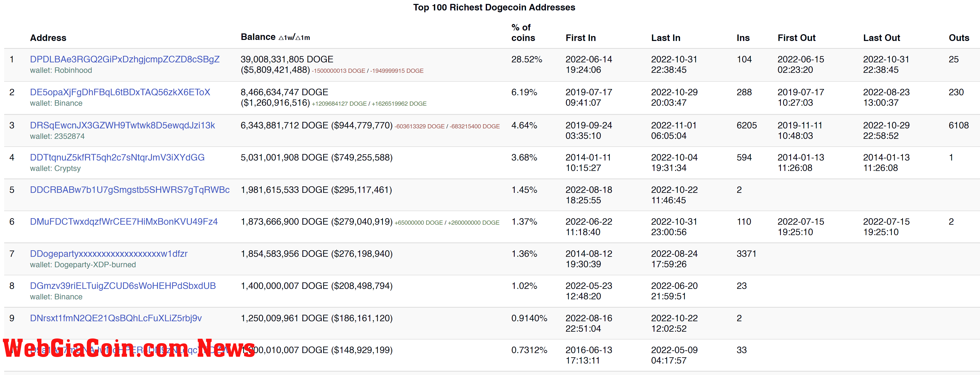This screenshot has width=980, height=375.
Task: Click the Outs count 6108
Action: [x=959, y=125]
